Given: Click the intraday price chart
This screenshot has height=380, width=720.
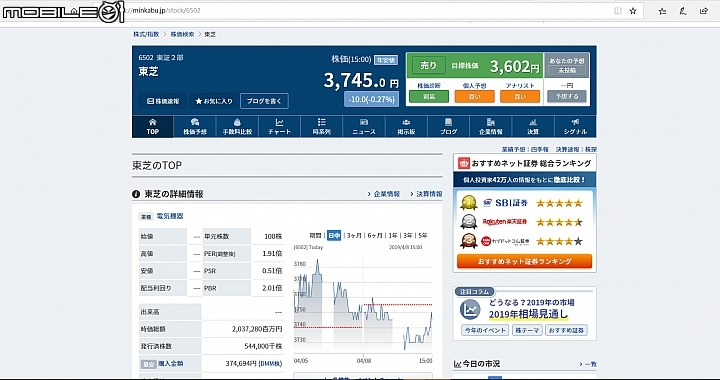Looking at the screenshot, I should coord(363,304).
